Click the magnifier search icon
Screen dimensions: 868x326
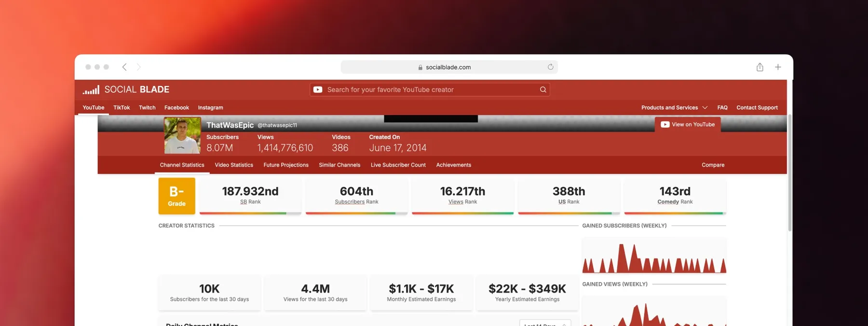tap(543, 89)
